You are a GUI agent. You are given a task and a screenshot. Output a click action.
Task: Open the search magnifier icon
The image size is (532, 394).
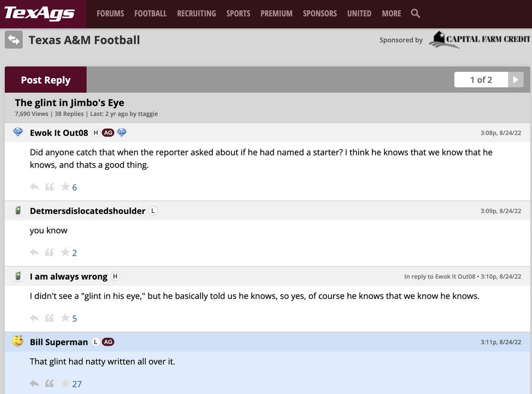(415, 14)
